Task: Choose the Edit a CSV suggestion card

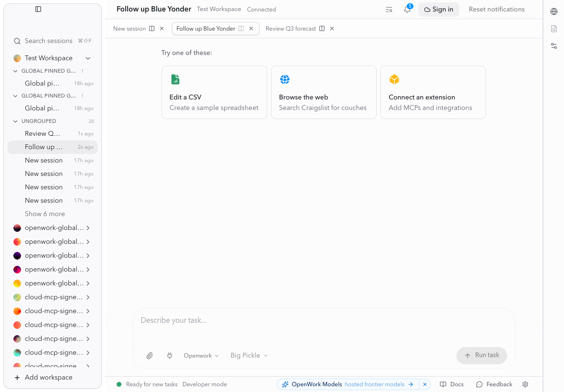Action: 215,92
